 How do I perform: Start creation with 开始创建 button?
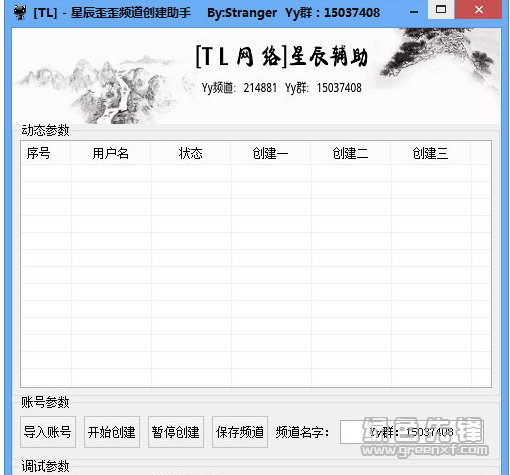[112, 432]
